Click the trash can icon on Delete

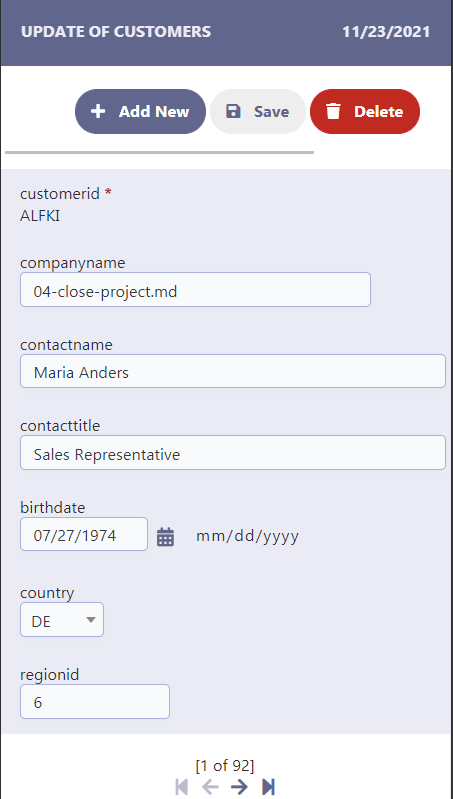333,112
